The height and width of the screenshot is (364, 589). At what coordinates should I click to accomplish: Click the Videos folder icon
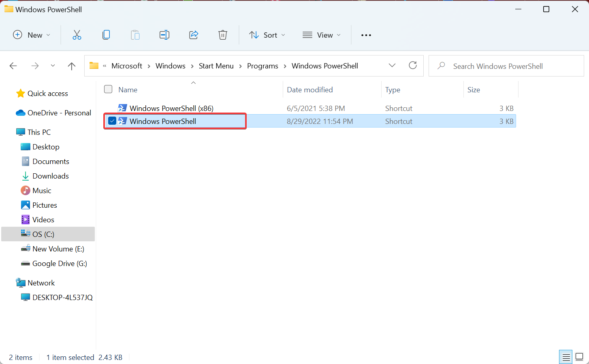pos(26,219)
